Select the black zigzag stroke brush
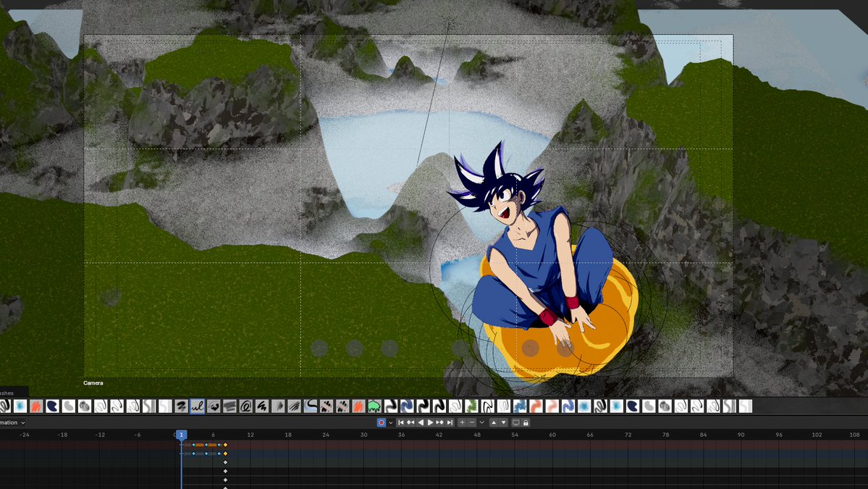868x489 pixels. pyautogui.click(x=262, y=406)
